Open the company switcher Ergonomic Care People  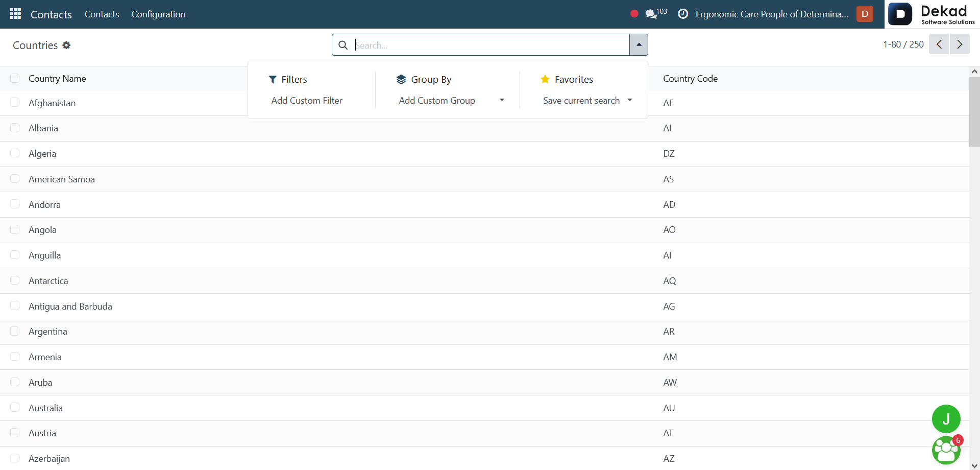tap(772, 14)
